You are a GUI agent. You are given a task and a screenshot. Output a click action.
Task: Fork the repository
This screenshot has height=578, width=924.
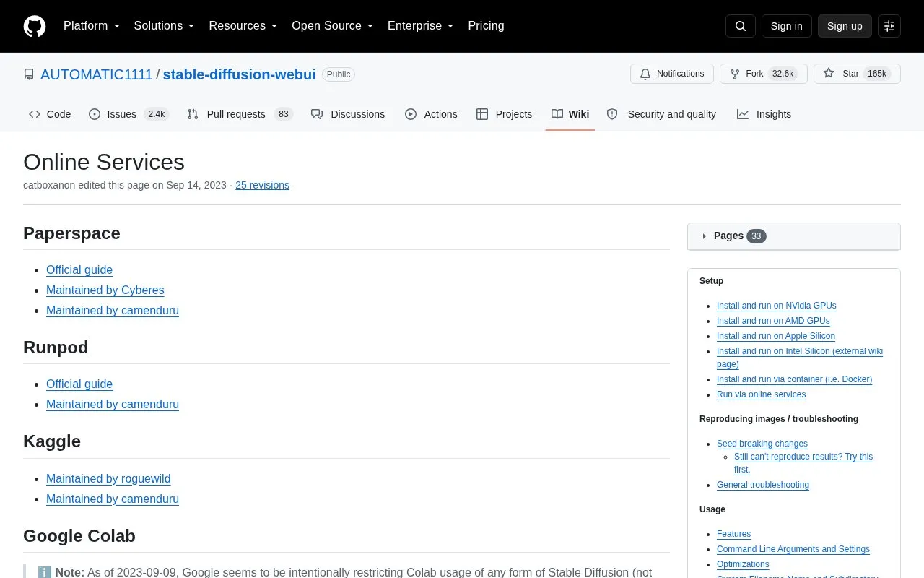coord(763,74)
